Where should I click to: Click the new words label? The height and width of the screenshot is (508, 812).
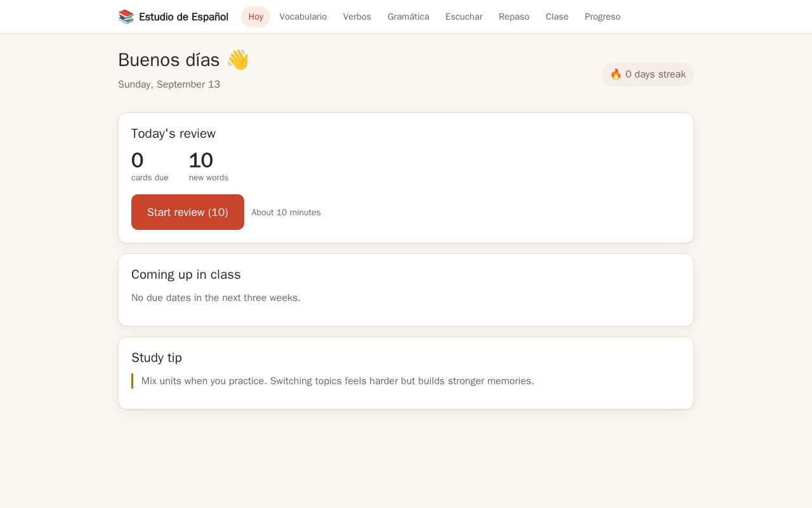point(209,178)
